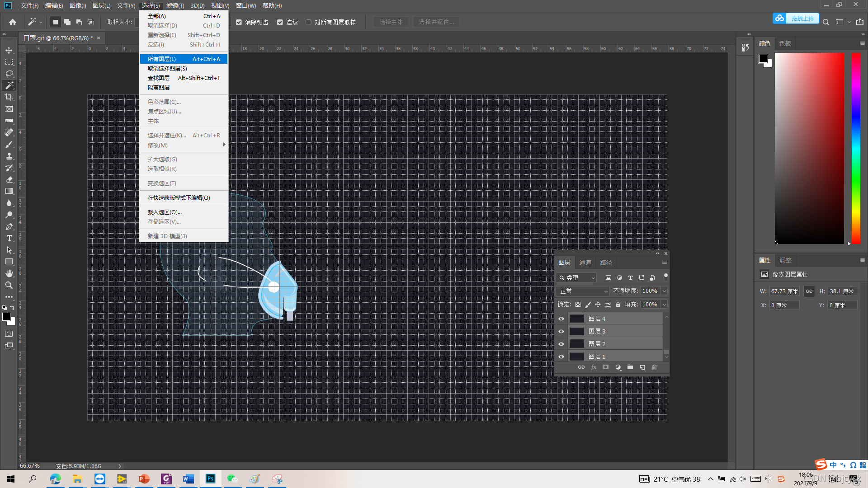Hide 图层 3 using its eye icon

(561, 331)
